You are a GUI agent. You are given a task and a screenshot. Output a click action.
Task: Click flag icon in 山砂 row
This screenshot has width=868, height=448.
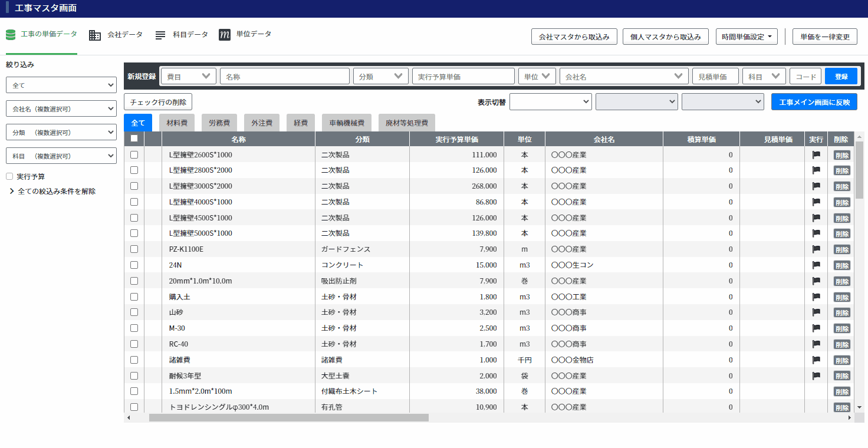pyautogui.click(x=816, y=312)
